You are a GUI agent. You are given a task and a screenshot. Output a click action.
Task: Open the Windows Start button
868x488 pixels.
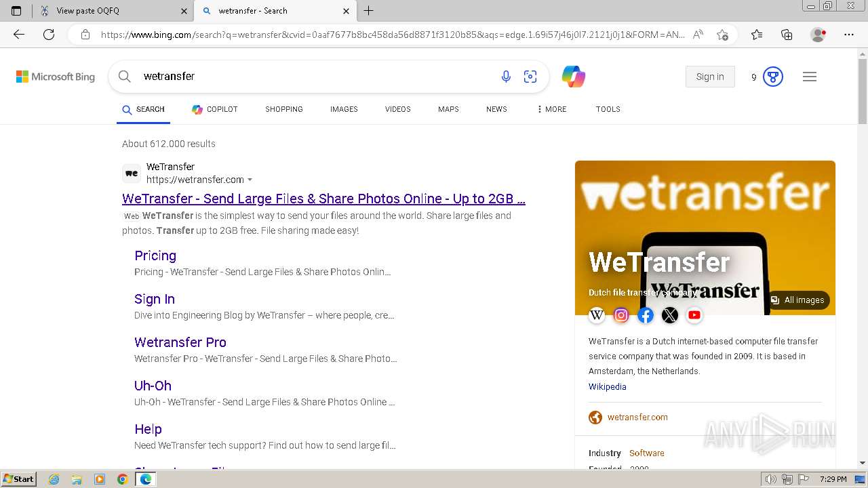[x=18, y=479]
